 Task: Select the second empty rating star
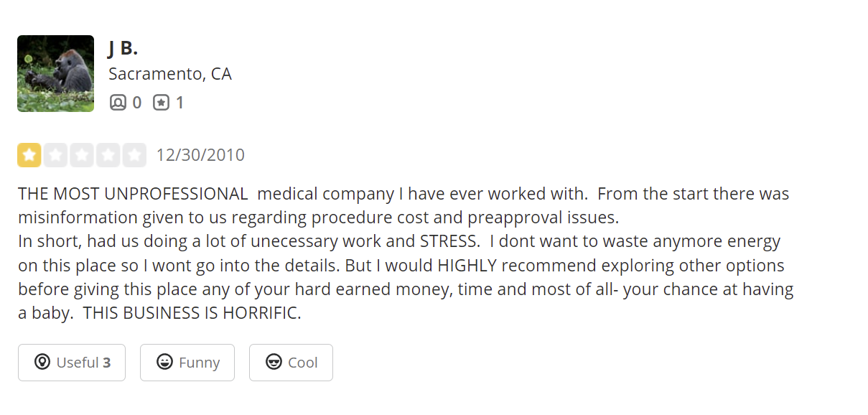click(x=55, y=155)
